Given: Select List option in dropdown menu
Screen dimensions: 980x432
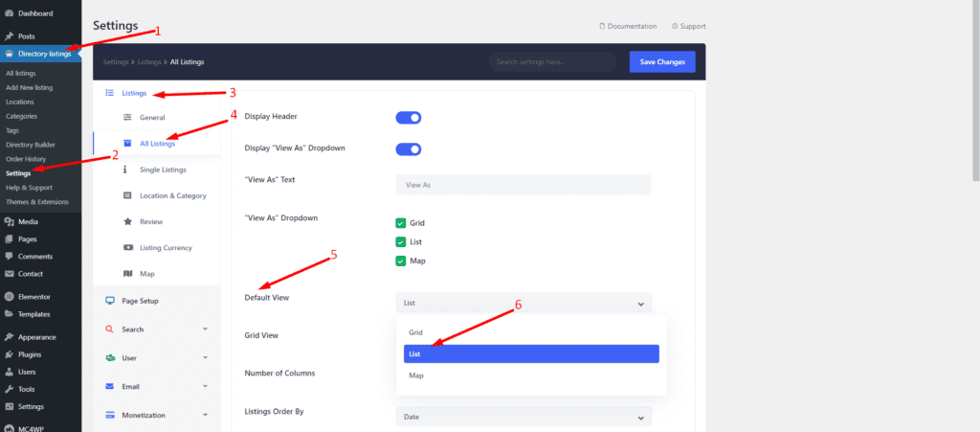Looking at the screenshot, I should 531,353.
